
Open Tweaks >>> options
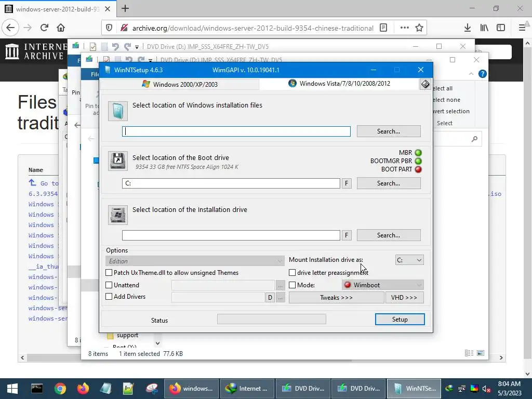336,298
